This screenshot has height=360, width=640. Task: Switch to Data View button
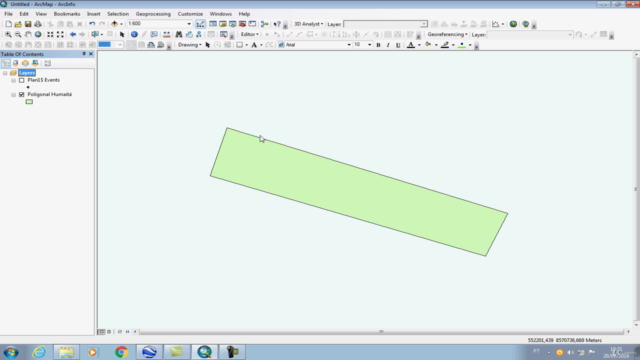click(101, 332)
